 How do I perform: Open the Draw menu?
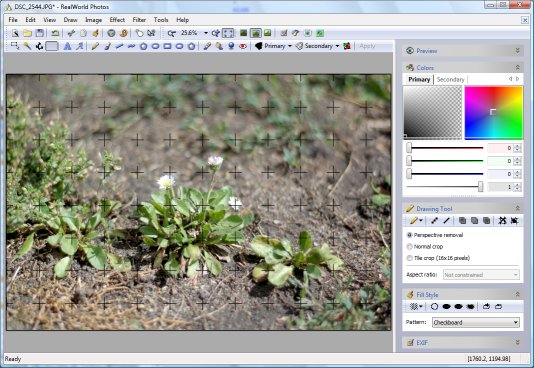click(x=70, y=20)
